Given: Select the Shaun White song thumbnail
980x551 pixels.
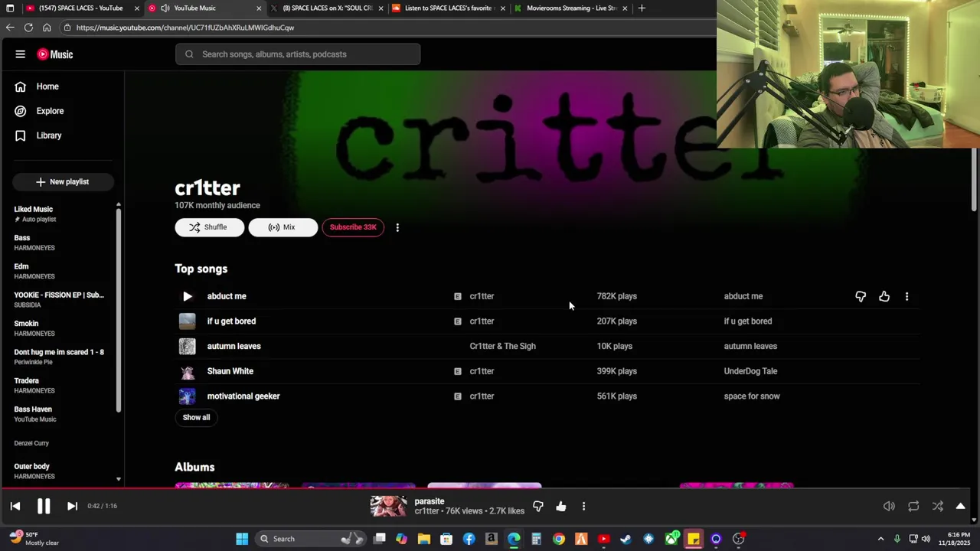Looking at the screenshot, I should (188, 371).
